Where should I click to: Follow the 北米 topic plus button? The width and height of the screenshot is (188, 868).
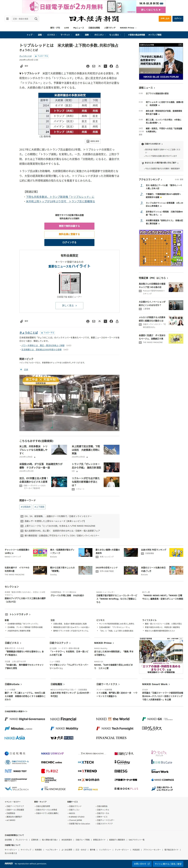tap(21, 369)
